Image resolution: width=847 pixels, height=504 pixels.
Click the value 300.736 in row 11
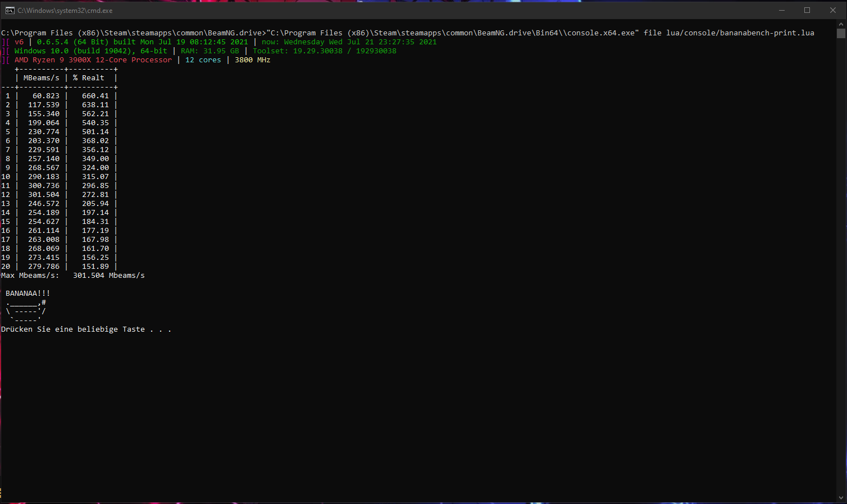click(x=44, y=186)
